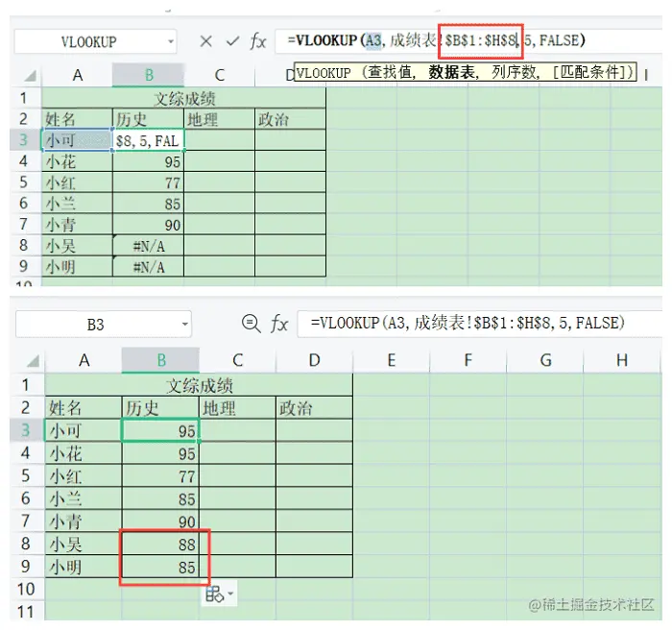Click 列序数 argument in VLOOKUP function tooltip
This screenshot has height=630, width=672.
click(x=514, y=72)
